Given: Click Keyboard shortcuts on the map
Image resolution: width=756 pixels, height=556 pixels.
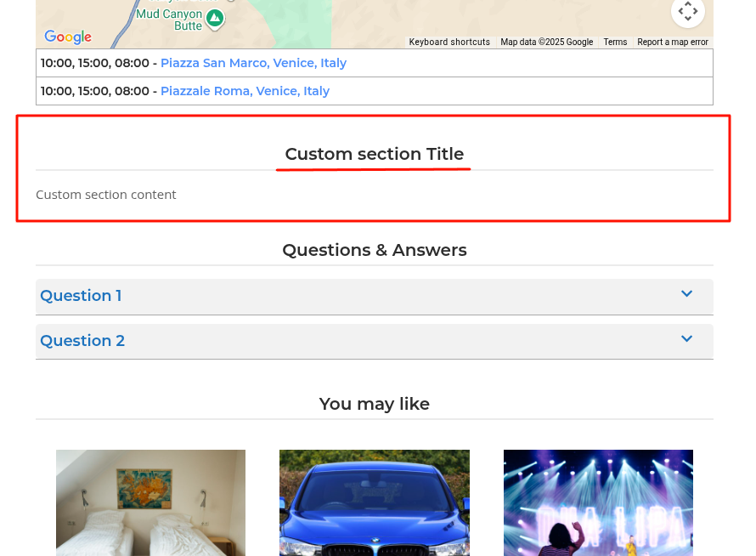Looking at the screenshot, I should 449,43.
